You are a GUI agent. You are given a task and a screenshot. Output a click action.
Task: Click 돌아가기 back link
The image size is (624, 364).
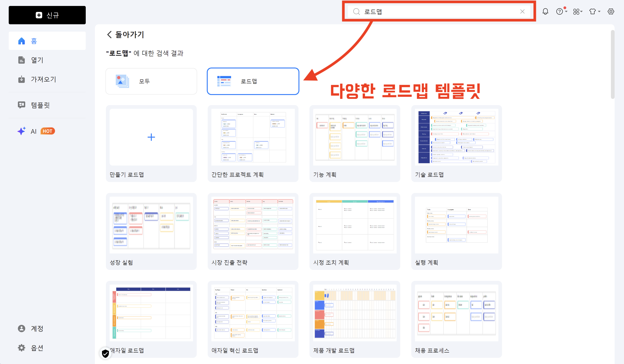coord(126,35)
